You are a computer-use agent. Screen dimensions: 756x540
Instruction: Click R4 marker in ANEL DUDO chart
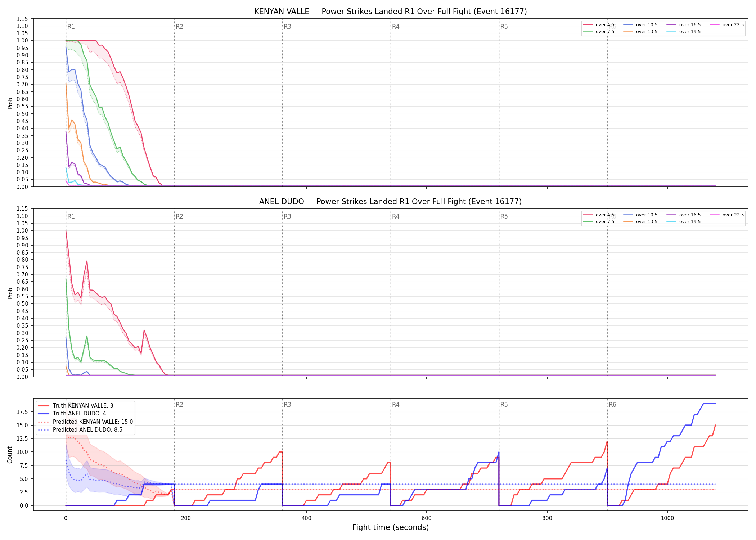[x=396, y=216]
